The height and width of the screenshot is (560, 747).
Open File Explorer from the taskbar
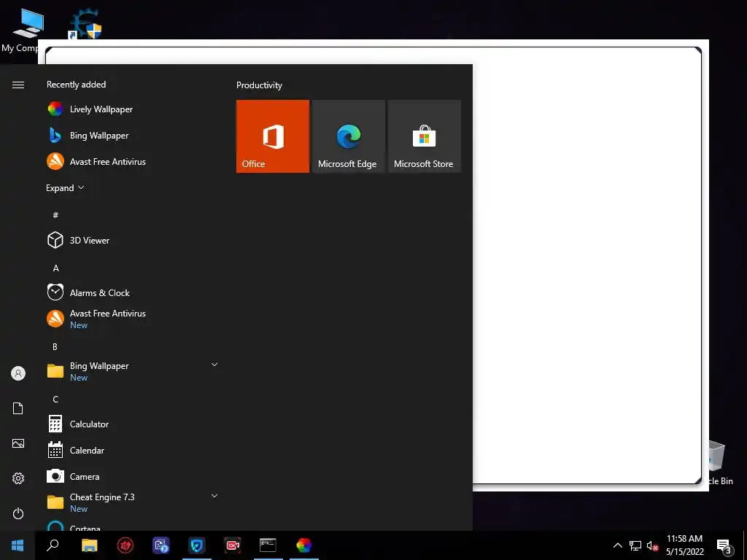[x=89, y=545]
